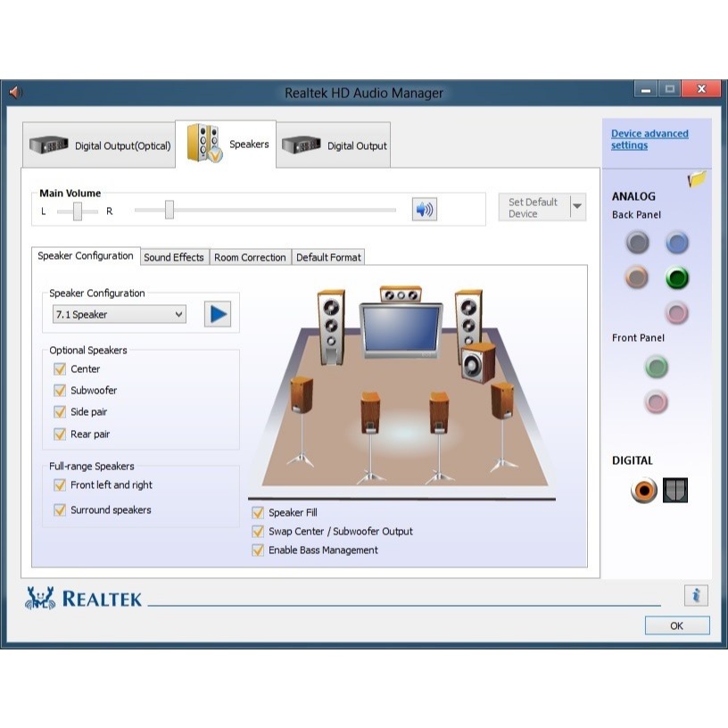The width and height of the screenshot is (728, 728).
Task: Click the front left speaker in diagram
Action: [331, 327]
